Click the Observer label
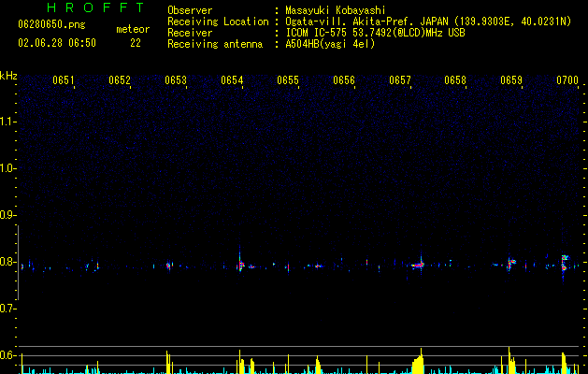 coord(190,10)
